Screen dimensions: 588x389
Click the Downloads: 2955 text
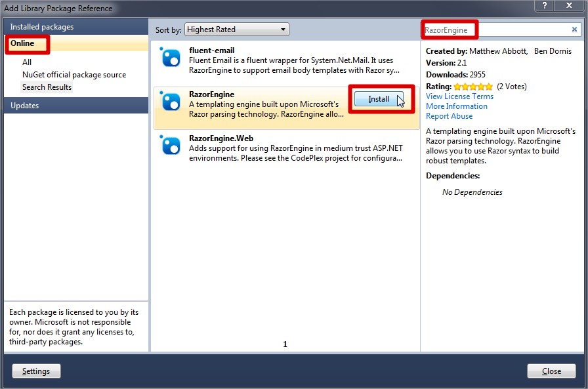click(x=455, y=75)
